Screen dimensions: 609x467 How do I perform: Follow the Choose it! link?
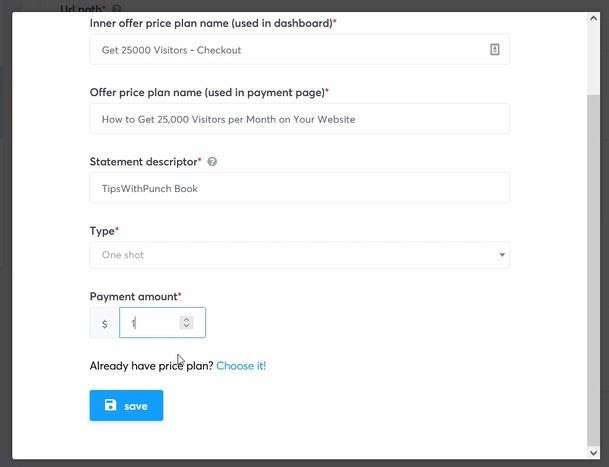pyautogui.click(x=241, y=366)
